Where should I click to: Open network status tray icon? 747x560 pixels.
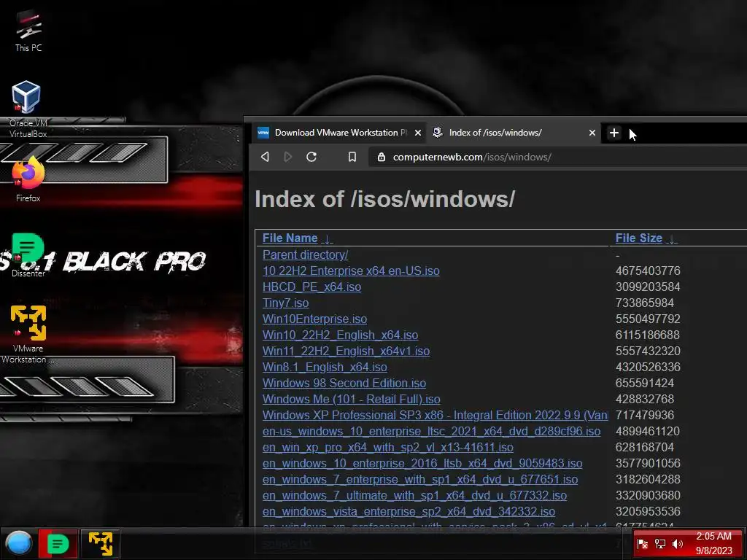659,544
